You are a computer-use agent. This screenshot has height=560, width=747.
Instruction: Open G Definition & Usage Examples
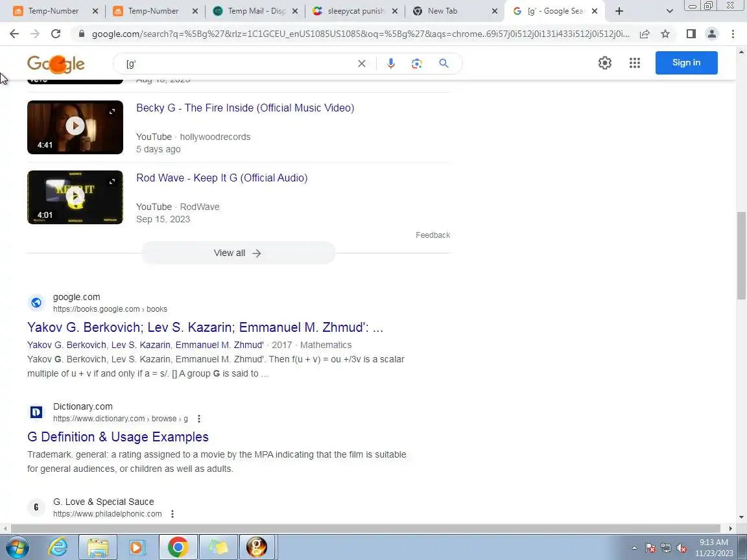pos(117,437)
